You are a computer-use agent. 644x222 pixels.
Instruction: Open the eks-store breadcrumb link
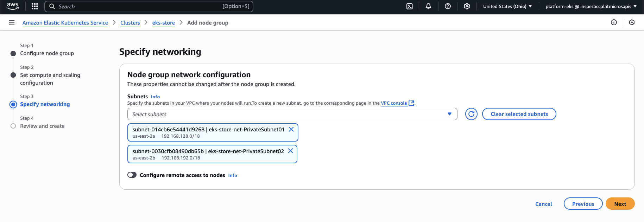[x=163, y=23]
